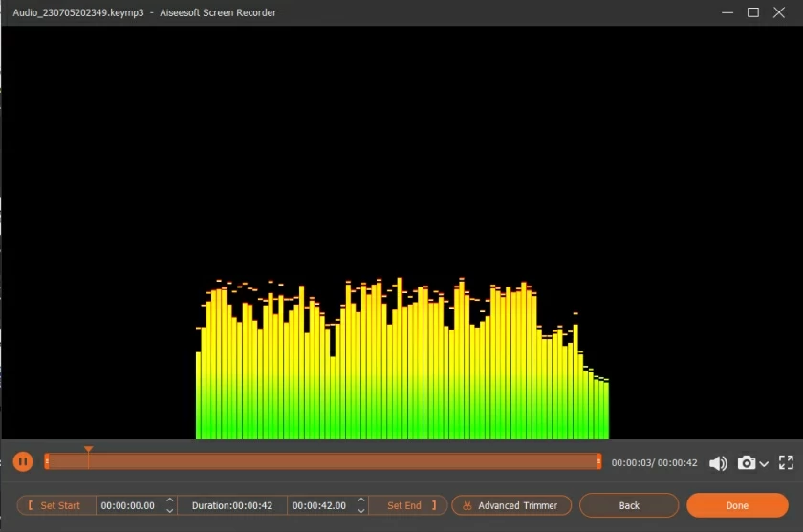Click the Duration:00:00:42 text
Viewport: 803px width, 532px height.
tap(232, 505)
